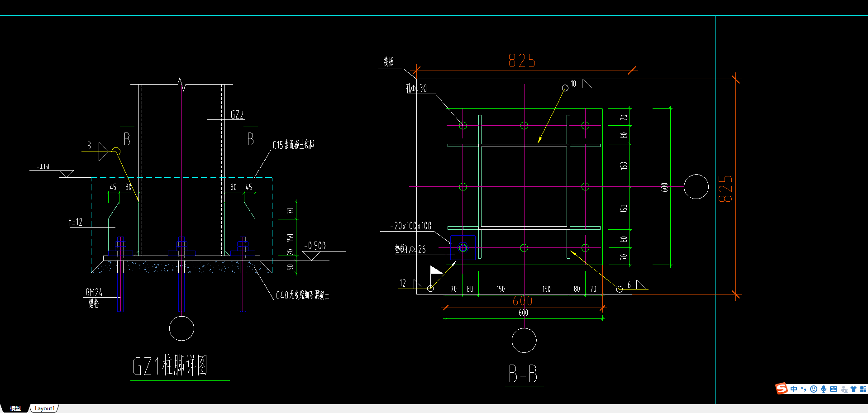Screen dimensions: 868x413
Task: Select the orange 600 dimension text
Action: (522, 301)
